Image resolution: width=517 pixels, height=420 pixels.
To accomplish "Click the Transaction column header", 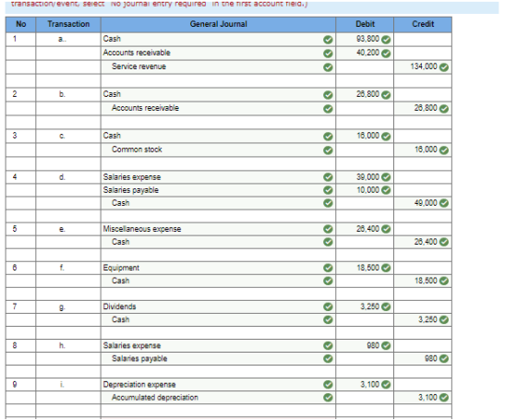I will tap(68, 24).
